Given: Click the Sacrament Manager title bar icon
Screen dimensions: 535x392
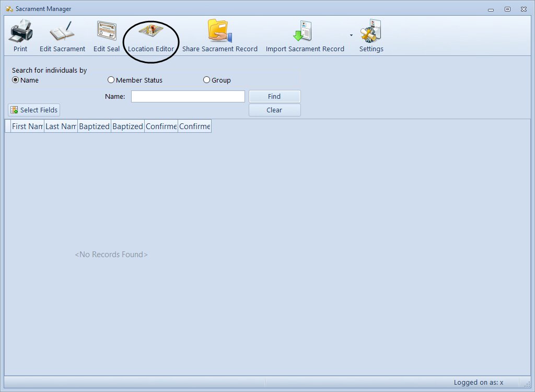Looking at the screenshot, I should 9,9.
